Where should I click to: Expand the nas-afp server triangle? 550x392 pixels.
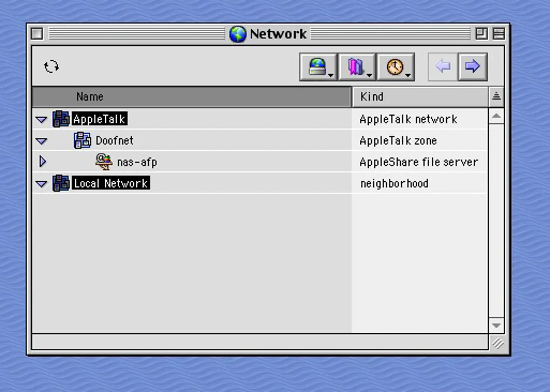point(42,162)
